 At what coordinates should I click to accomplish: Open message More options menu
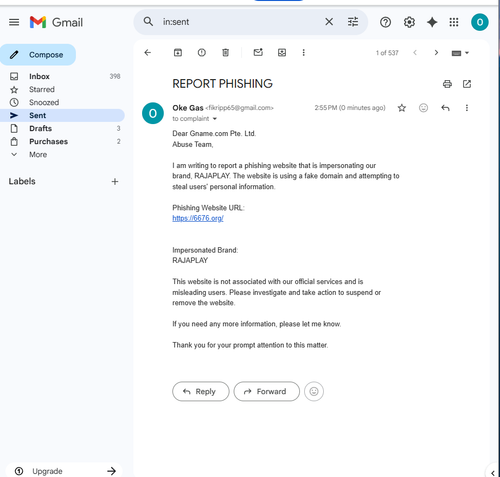pyautogui.click(x=467, y=108)
